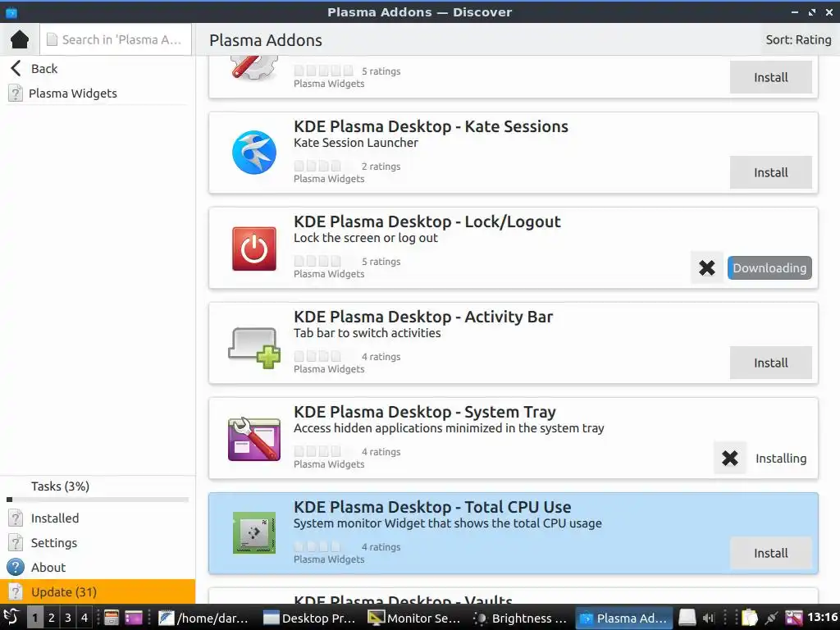The height and width of the screenshot is (630, 840).
Task: Click the Settings page icon
Action: coord(16,543)
